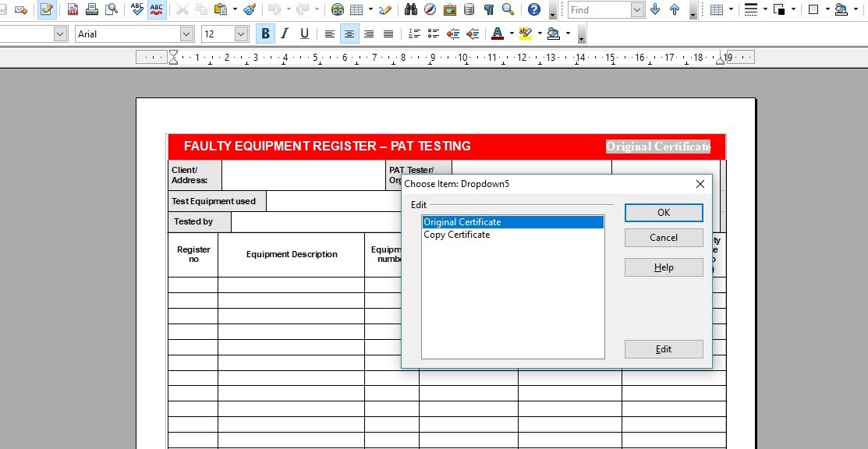Toggle bold formatting
868x449 pixels.
[x=264, y=34]
